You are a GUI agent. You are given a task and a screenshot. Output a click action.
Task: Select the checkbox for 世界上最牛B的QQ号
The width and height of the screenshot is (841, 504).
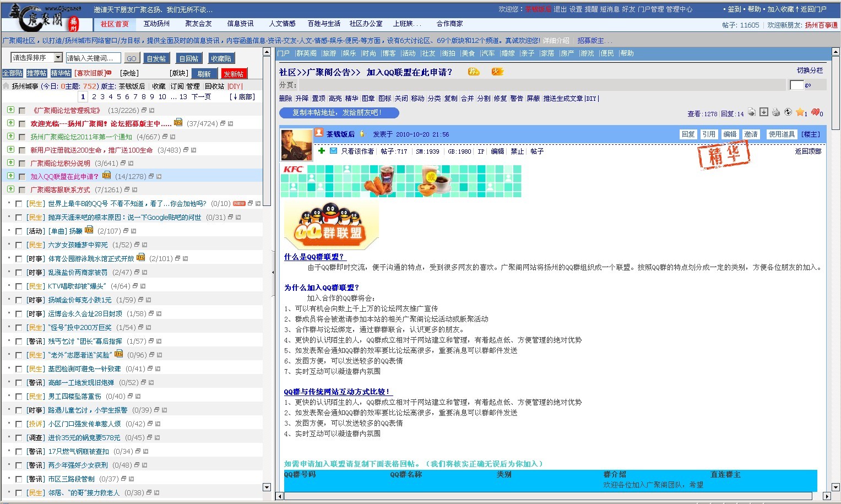click(19, 204)
